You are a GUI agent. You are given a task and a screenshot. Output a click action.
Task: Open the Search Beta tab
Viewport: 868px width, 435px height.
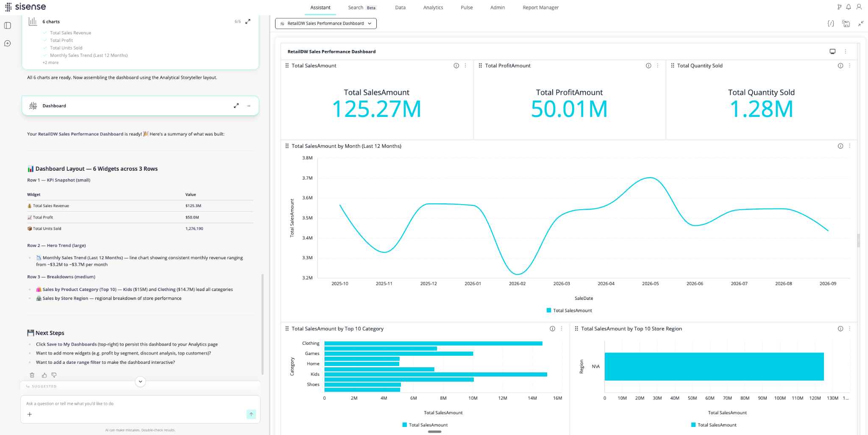pyautogui.click(x=362, y=8)
